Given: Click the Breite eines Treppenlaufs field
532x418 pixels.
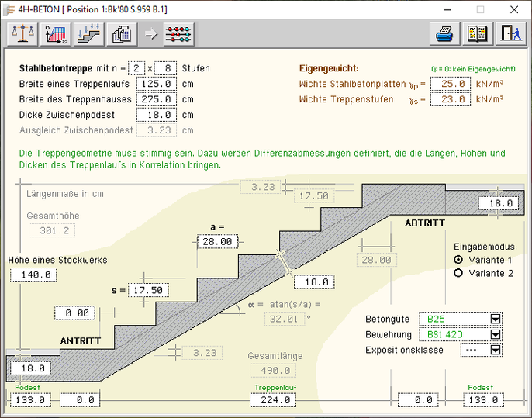Looking at the screenshot, I should point(157,84).
